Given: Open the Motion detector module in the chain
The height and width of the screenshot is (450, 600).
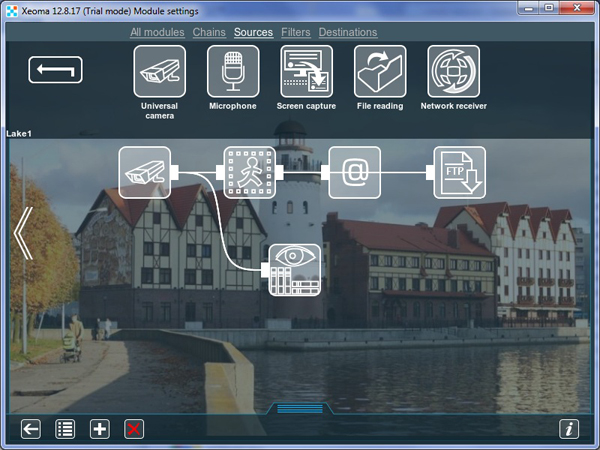Looking at the screenshot, I should 249,173.
